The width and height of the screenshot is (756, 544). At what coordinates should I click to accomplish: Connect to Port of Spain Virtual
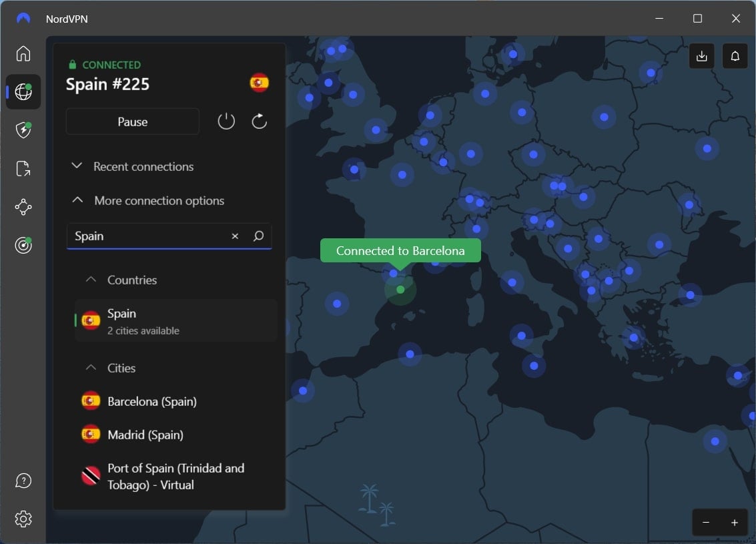point(175,477)
